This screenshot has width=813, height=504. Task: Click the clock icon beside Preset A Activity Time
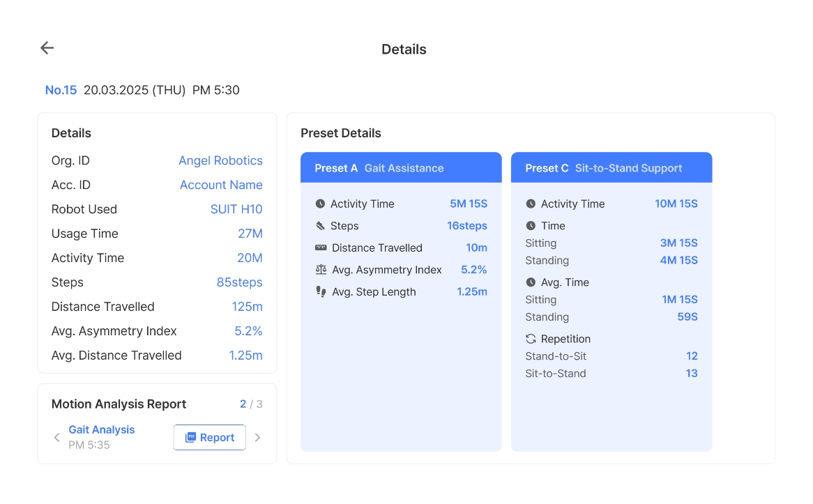320,204
